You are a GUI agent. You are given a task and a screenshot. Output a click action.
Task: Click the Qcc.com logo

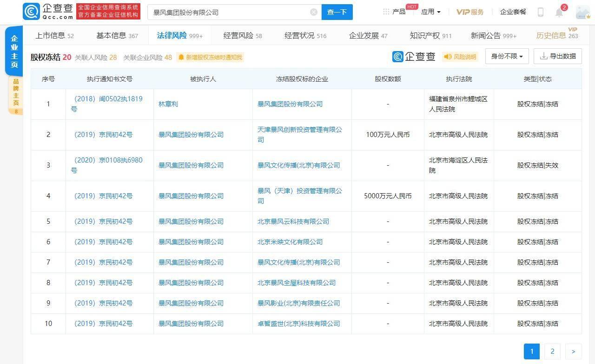(48, 12)
